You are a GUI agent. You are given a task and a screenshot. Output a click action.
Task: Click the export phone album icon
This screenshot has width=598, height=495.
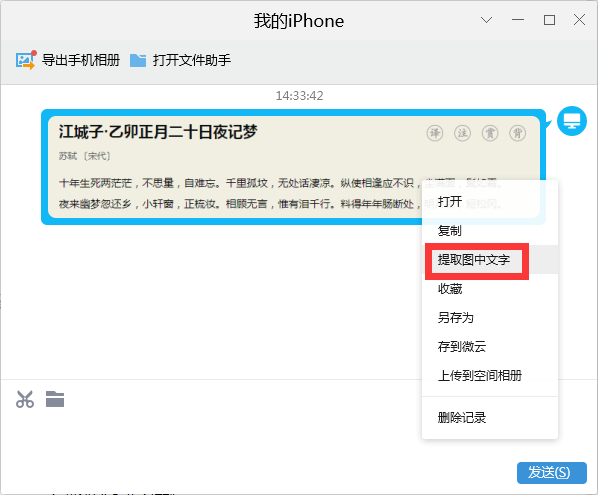(26, 60)
